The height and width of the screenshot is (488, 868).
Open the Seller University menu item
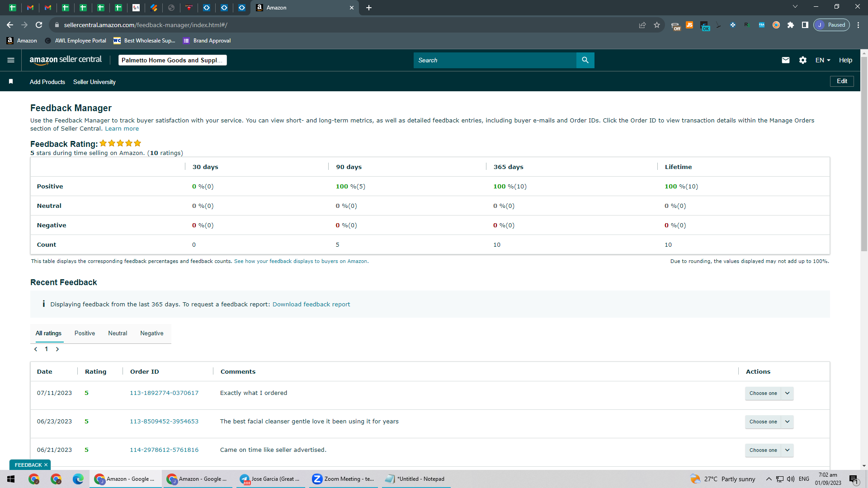pyautogui.click(x=94, y=82)
